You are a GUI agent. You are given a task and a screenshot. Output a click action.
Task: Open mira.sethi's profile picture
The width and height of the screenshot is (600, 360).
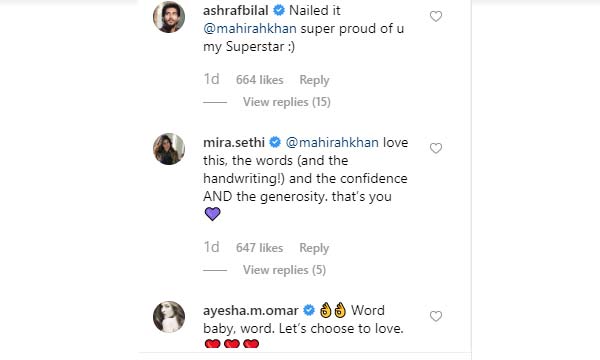[169, 149]
